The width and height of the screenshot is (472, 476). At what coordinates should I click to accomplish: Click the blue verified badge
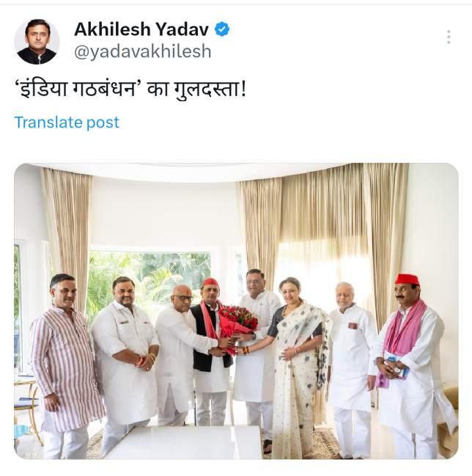click(x=222, y=29)
